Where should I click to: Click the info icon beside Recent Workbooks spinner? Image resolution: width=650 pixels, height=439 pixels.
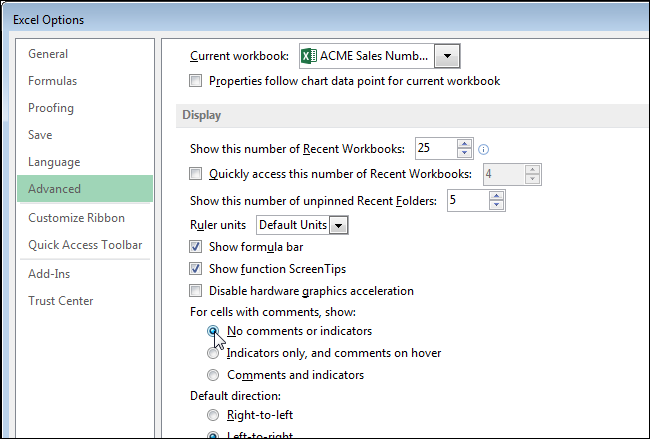point(483,149)
